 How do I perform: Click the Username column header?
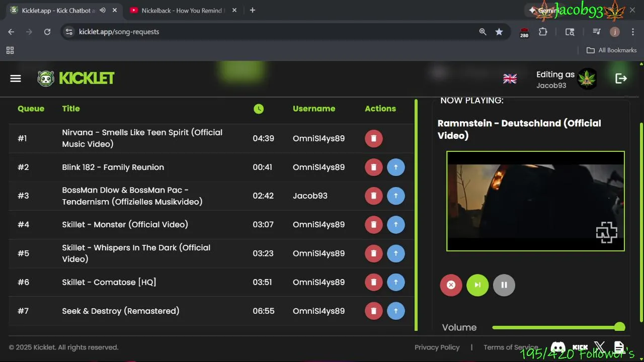pyautogui.click(x=314, y=109)
